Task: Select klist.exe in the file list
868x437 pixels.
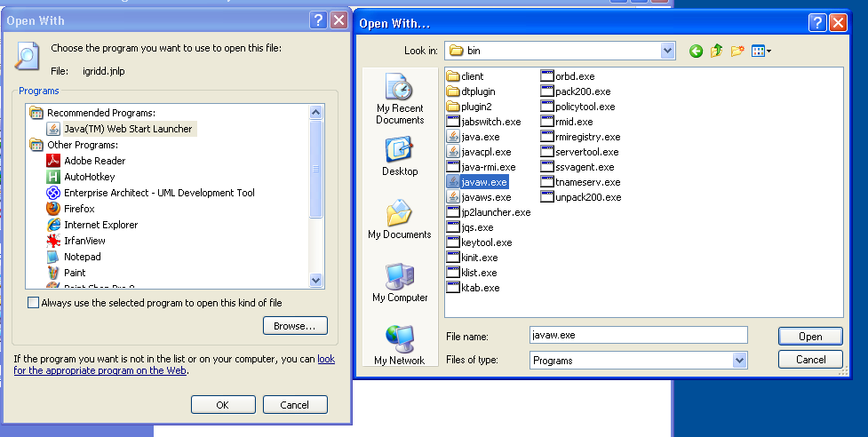Action: coord(472,273)
